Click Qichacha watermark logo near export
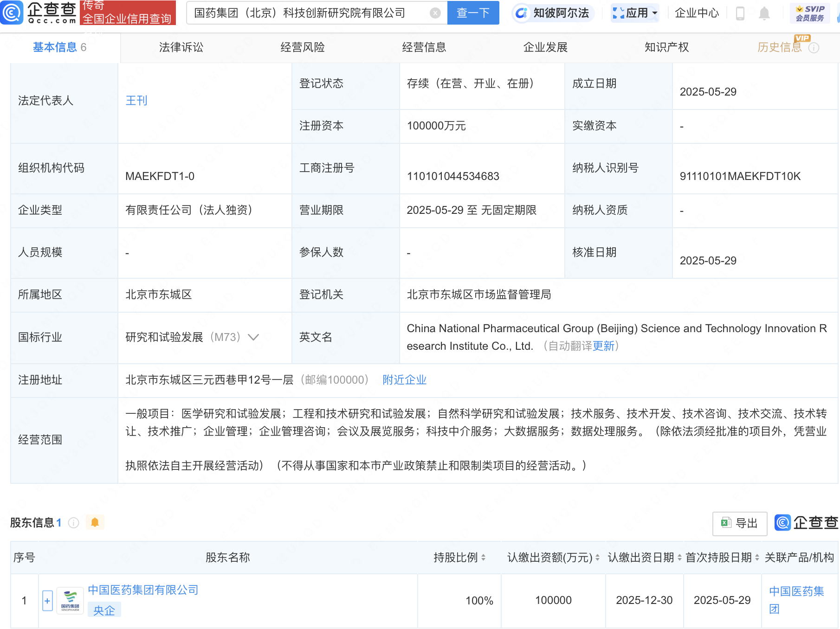Image resolution: width=840 pixels, height=629 pixels. click(x=807, y=523)
